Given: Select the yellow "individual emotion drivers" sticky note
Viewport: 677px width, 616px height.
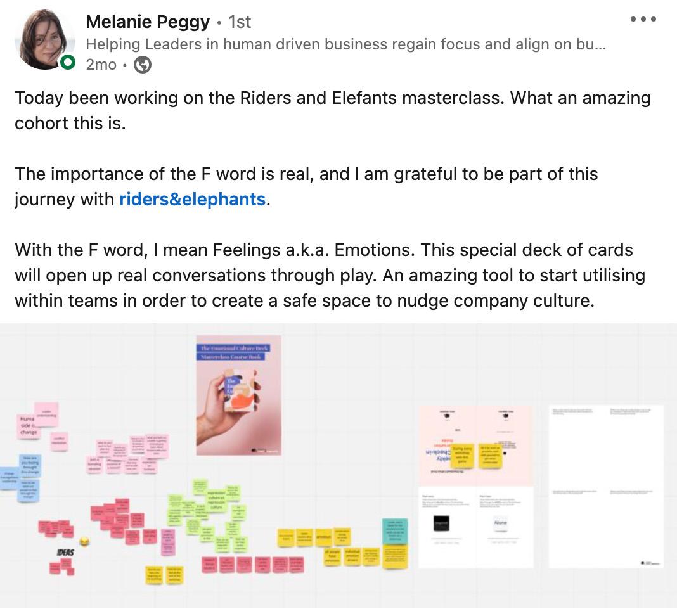Looking at the screenshot, I should 352,555.
